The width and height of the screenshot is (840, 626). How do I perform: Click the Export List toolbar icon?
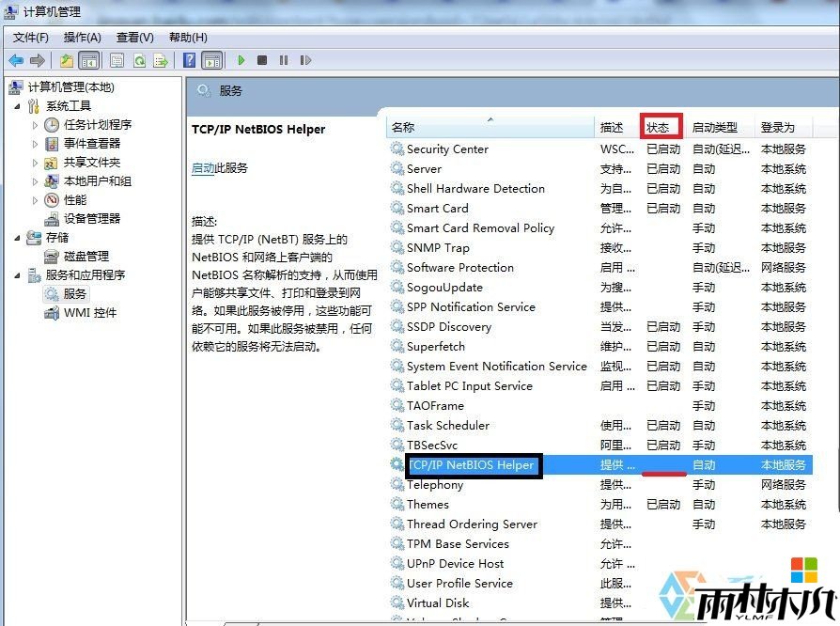pos(161,60)
